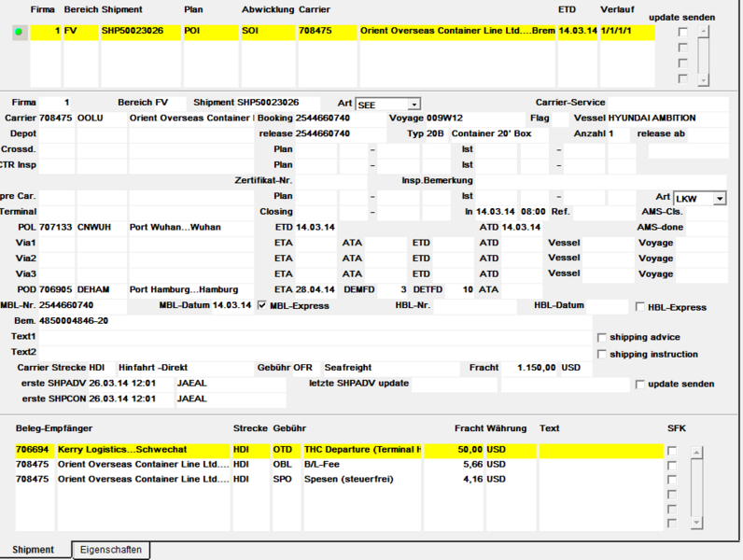Click the POL code field 707133

(x=56, y=228)
